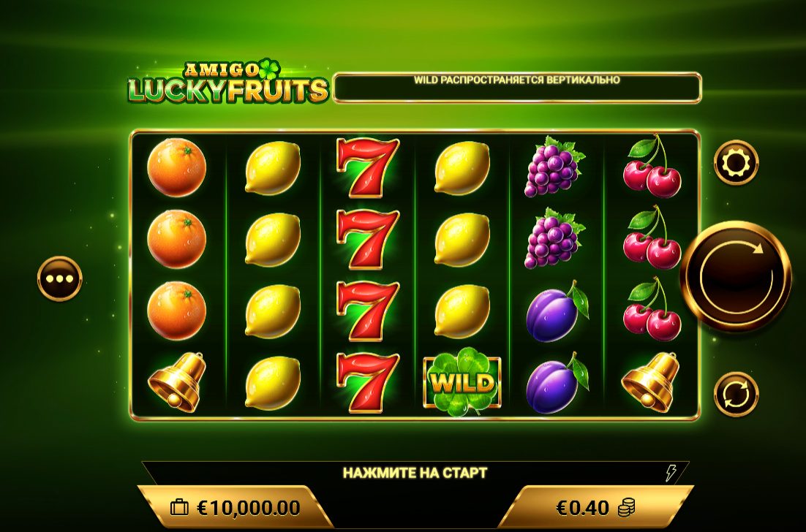
Task: Click the large spin button
Action: click(736, 277)
